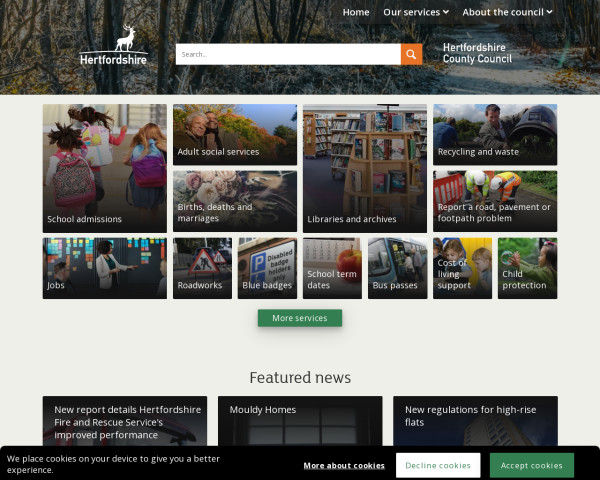Screen dimensions: 600x480
Task: Open the Adult social services tile
Action: pos(235,134)
